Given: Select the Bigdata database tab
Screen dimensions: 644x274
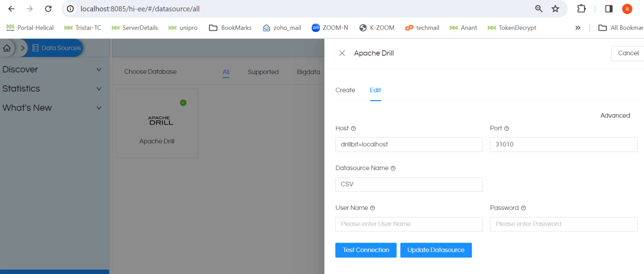Looking at the screenshot, I should click(x=308, y=72).
